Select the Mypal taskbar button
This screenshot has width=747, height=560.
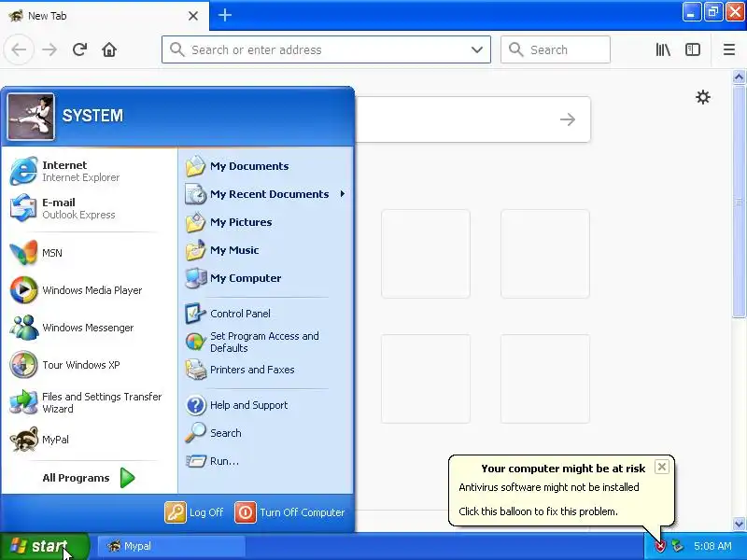pos(172,546)
